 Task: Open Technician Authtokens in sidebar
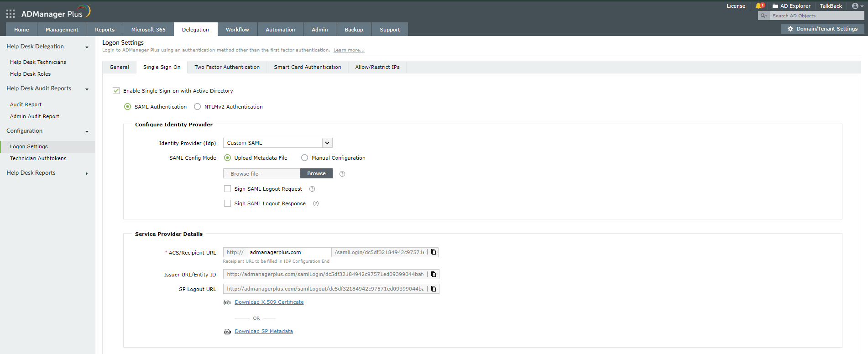(38, 158)
